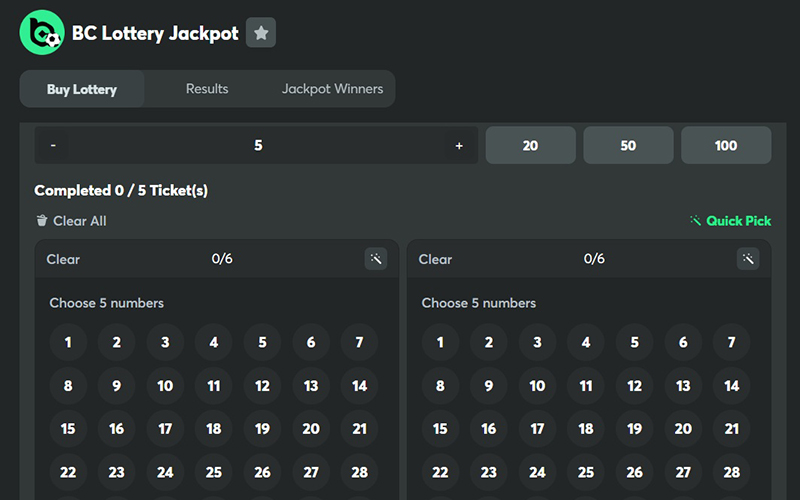The height and width of the screenshot is (500, 800).
Task: Click the right ticket's magic wand icon
Action: coord(748,259)
